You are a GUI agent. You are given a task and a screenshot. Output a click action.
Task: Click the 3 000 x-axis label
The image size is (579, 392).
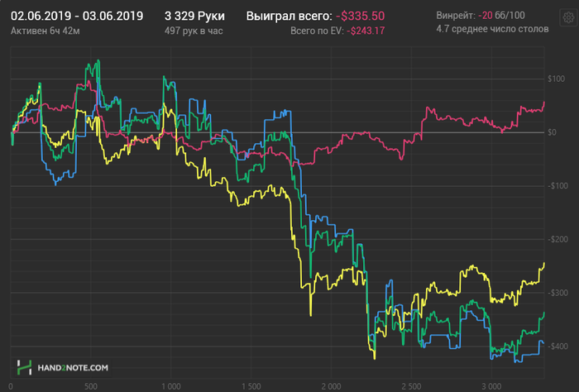[492, 386]
